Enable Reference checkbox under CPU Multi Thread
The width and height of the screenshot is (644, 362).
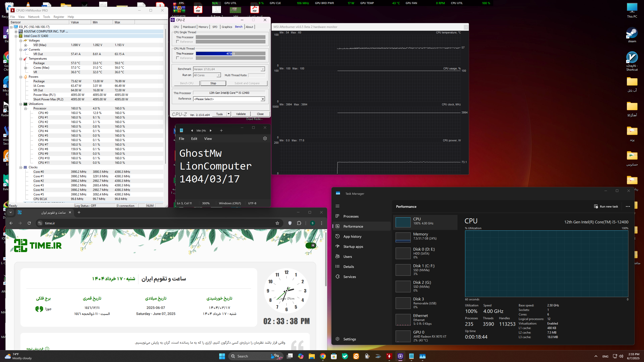click(178, 58)
